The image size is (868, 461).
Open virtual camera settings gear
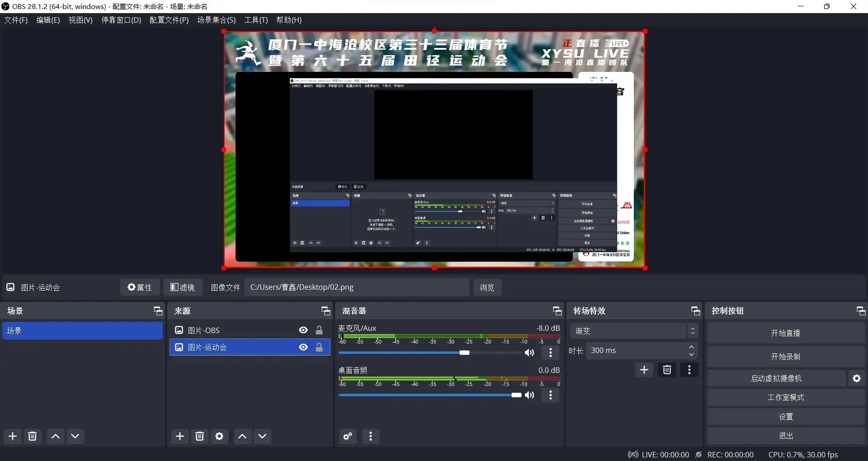(x=857, y=378)
